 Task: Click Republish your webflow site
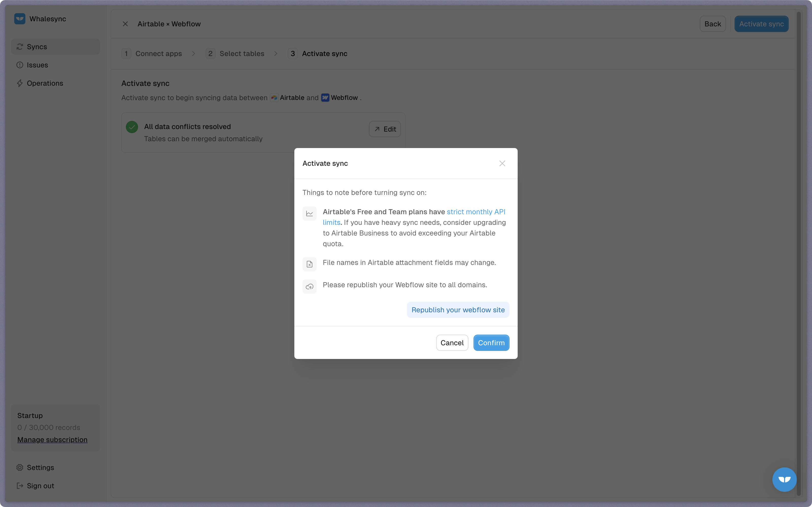[x=458, y=310]
